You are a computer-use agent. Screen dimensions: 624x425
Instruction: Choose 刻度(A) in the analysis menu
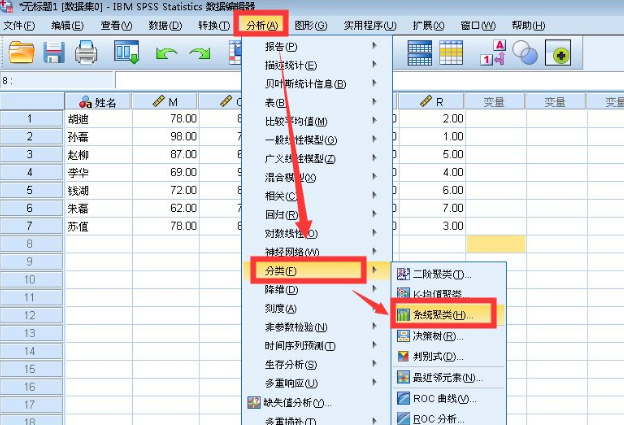coord(317,308)
